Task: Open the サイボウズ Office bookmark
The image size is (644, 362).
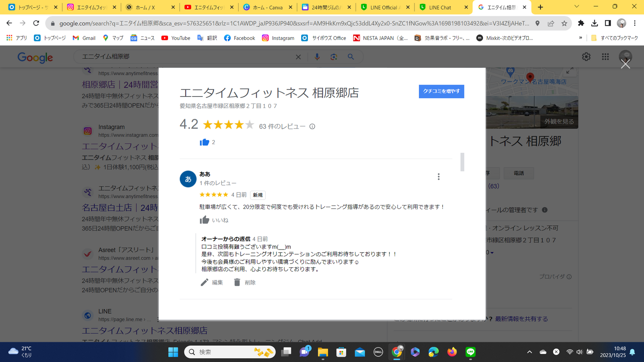Action: coord(324,38)
